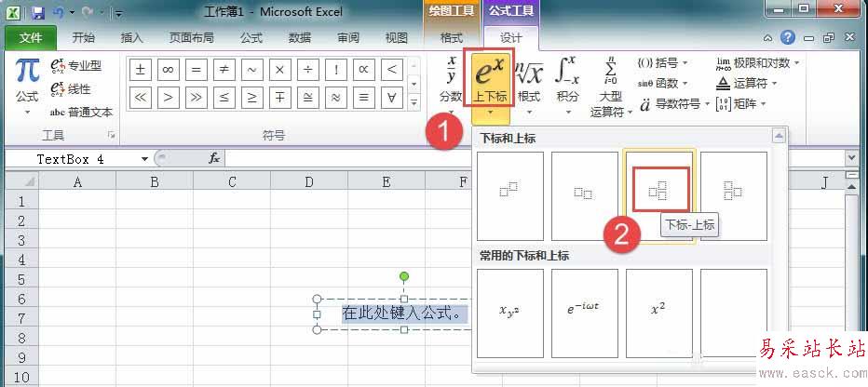Open the Operator (运算符) dropdown

(747, 84)
